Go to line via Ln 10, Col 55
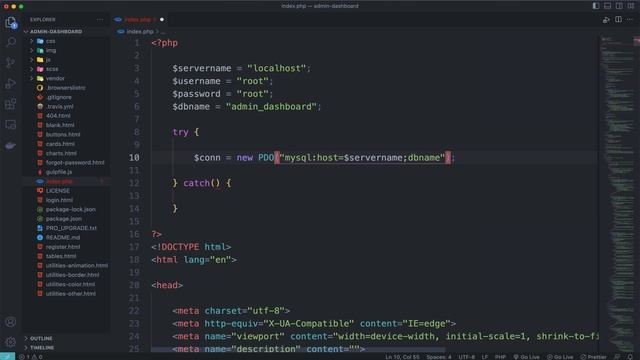Screen dimensions: 640x360 402,357
